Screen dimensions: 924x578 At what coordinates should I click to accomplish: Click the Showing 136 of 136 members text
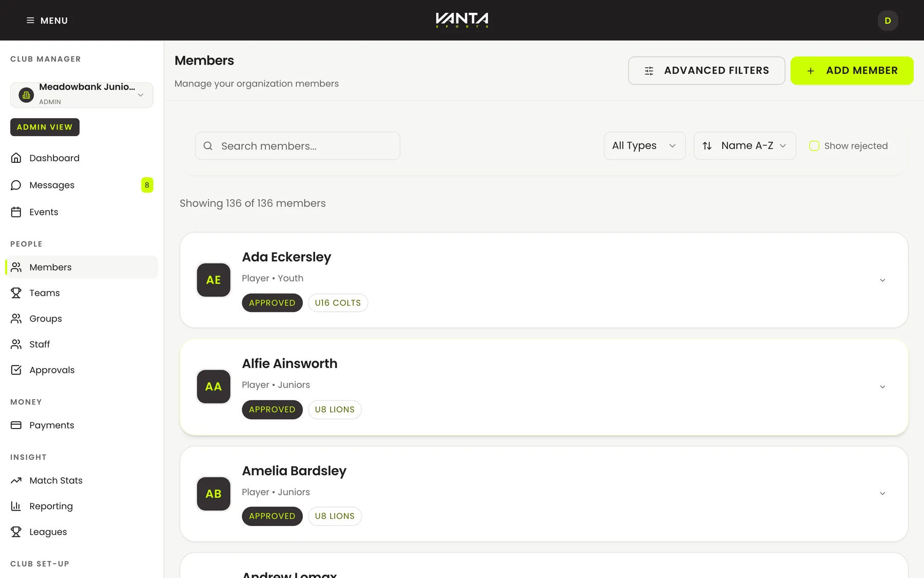pyautogui.click(x=253, y=203)
